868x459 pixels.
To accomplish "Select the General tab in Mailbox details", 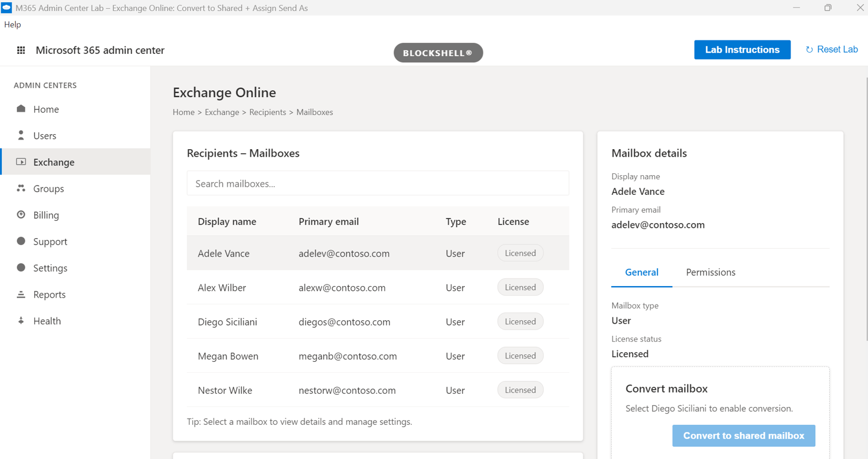I will point(642,272).
